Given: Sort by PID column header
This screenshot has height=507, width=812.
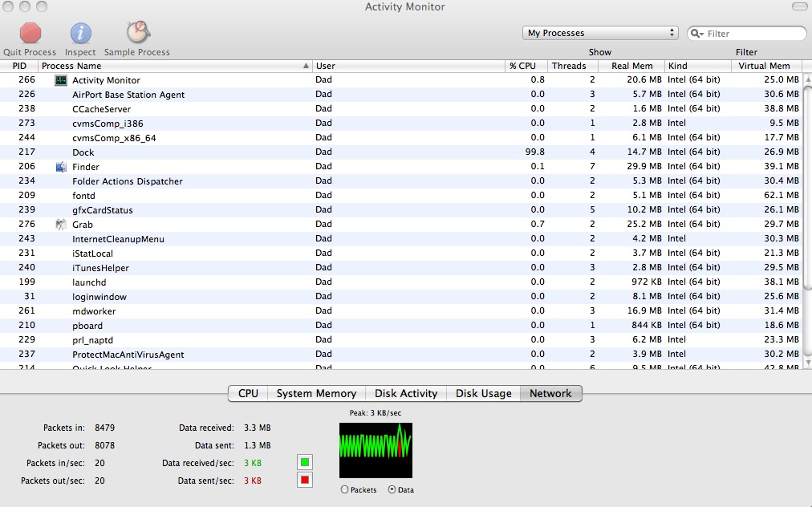Looking at the screenshot, I should pos(19,66).
